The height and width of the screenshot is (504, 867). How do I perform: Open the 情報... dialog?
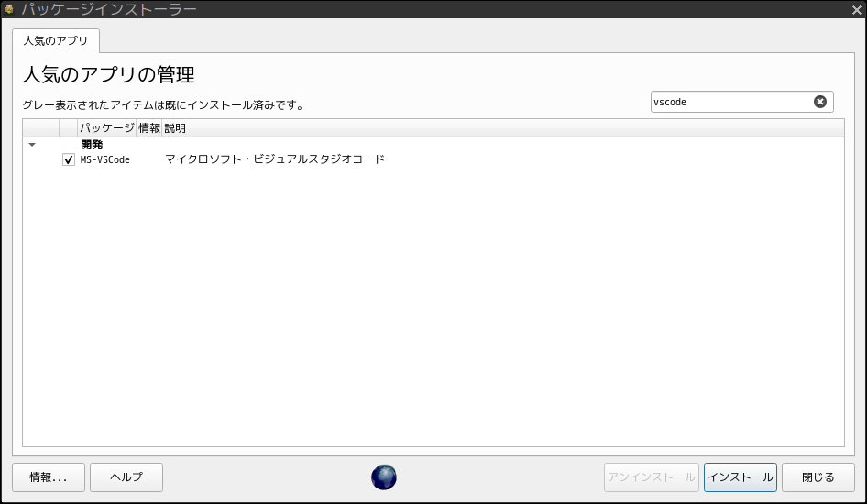pyautogui.click(x=49, y=477)
